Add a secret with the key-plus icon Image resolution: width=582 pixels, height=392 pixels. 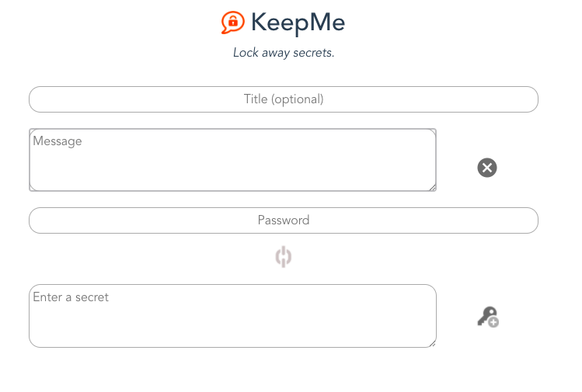(x=488, y=317)
